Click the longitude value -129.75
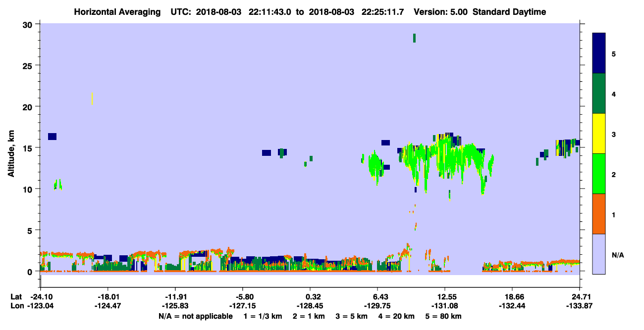644x330 pixels. coord(377,306)
